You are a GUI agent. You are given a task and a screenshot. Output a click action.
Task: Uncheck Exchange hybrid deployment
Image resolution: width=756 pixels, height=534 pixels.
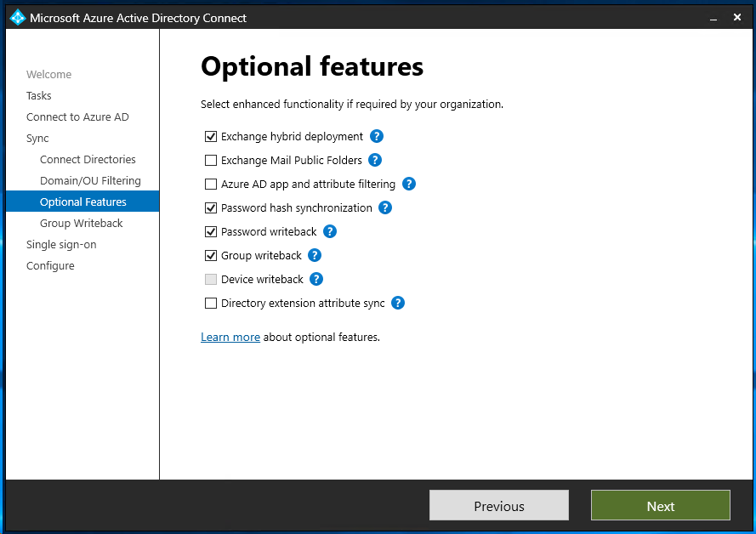pyautogui.click(x=211, y=136)
